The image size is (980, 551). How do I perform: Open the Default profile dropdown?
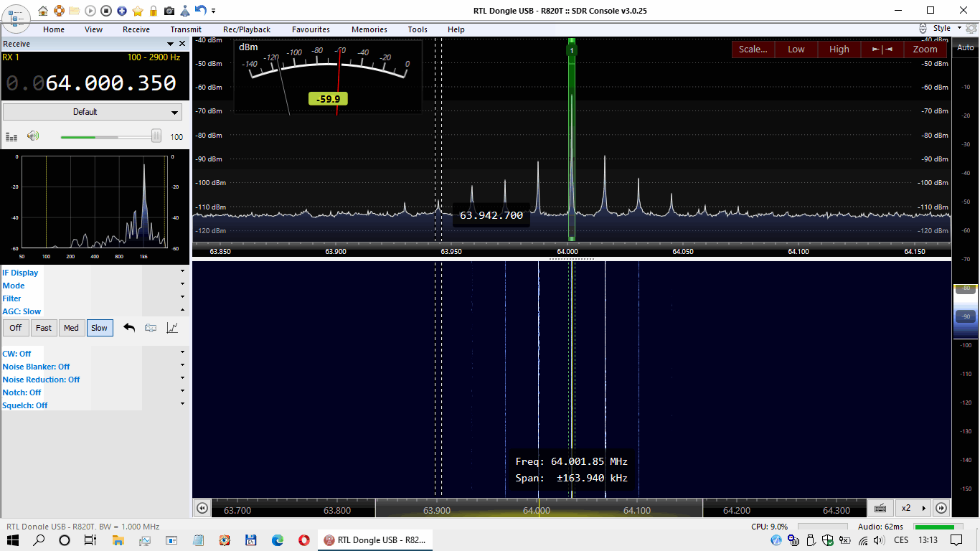pyautogui.click(x=93, y=112)
